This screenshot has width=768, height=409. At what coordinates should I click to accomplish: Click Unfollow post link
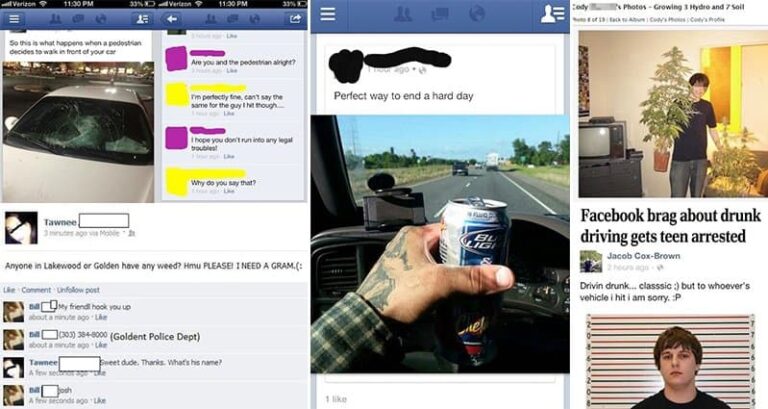coord(78,290)
